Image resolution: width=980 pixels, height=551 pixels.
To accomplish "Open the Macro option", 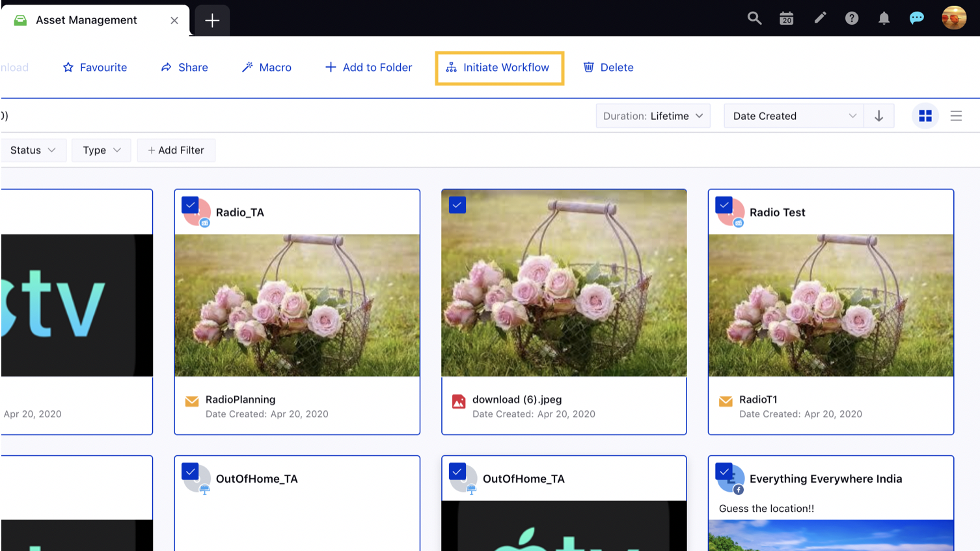I will 267,67.
